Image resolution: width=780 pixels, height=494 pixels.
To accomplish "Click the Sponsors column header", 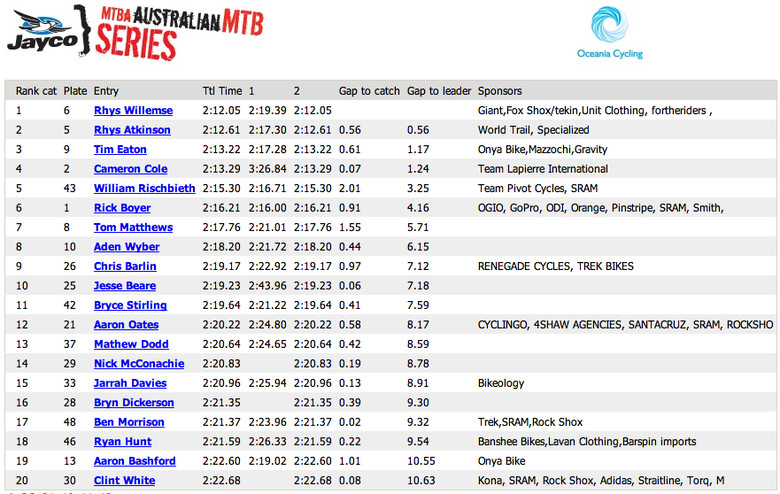I will click(x=499, y=91).
